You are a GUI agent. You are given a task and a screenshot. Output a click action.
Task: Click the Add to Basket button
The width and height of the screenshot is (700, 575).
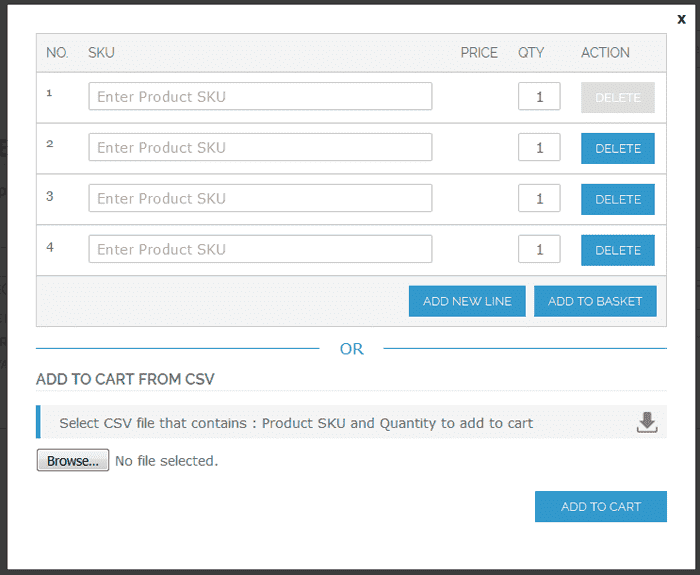[595, 301]
